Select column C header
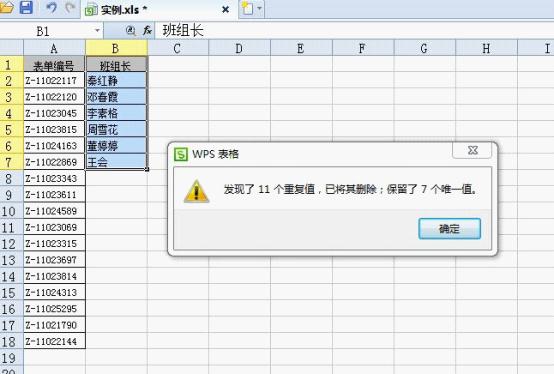554x374 pixels. [178, 48]
